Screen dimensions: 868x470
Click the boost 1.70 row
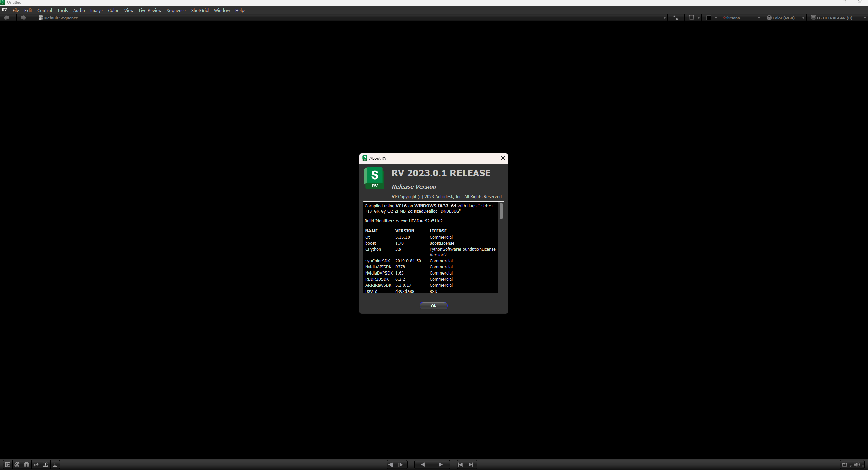pyautogui.click(x=410, y=243)
